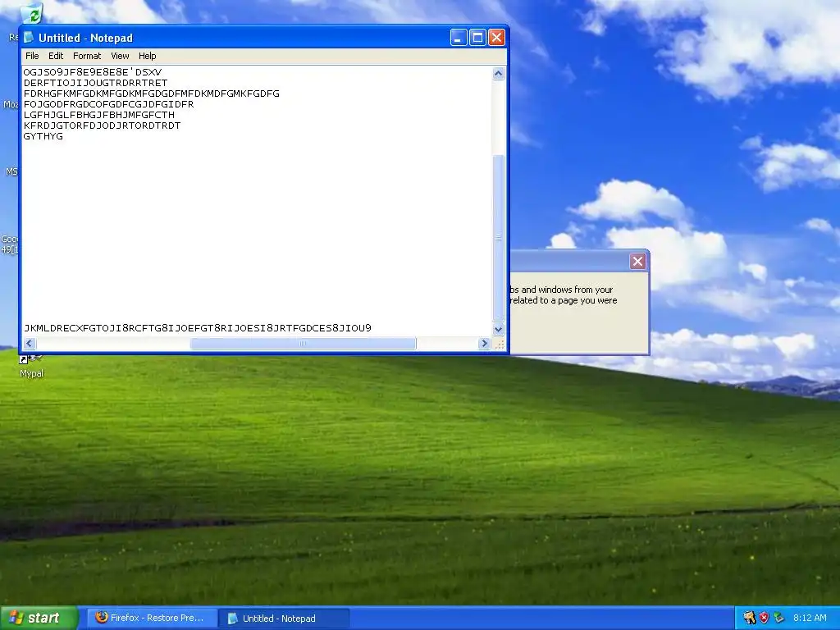Click the vertical scrollbar thumb
Screen dimensions: 840x630
[498, 238]
